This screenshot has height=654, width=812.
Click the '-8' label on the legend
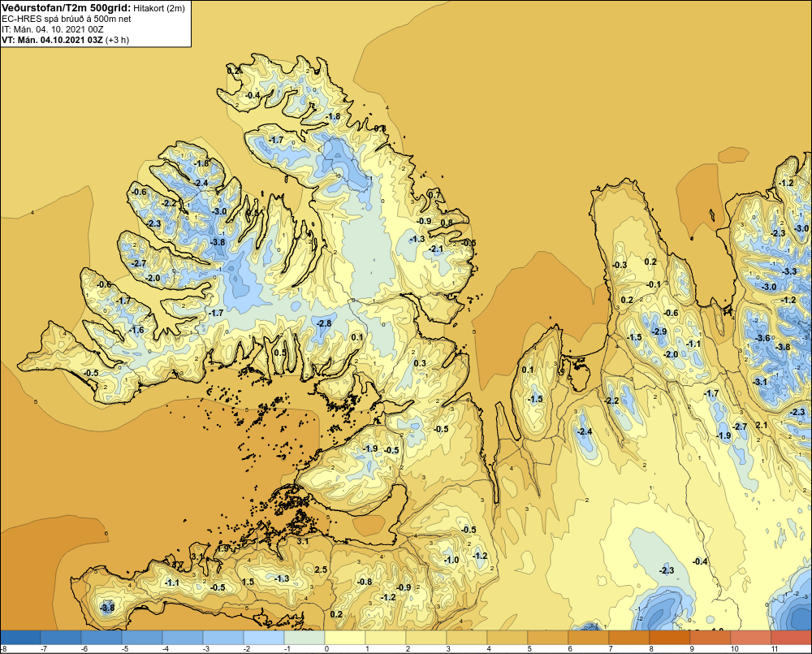pyautogui.click(x=3, y=649)
